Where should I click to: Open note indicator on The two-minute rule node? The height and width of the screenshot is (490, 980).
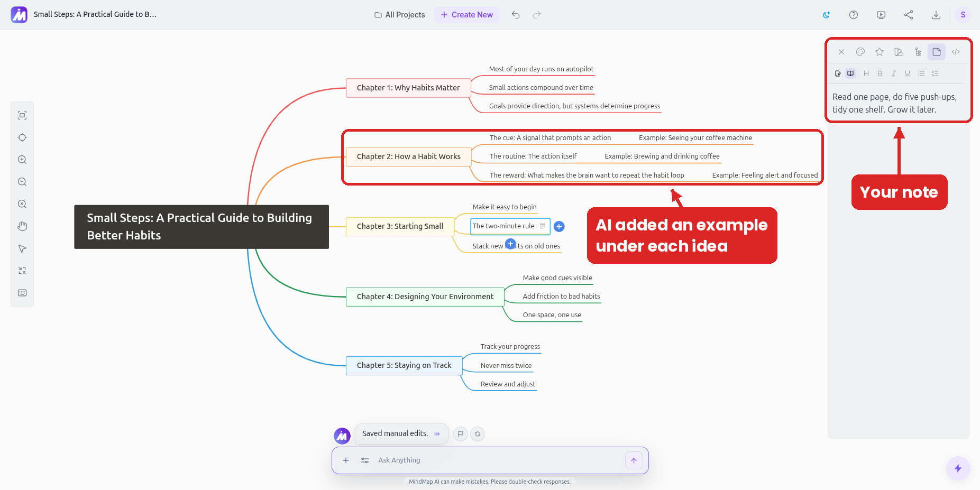(543, 226)
